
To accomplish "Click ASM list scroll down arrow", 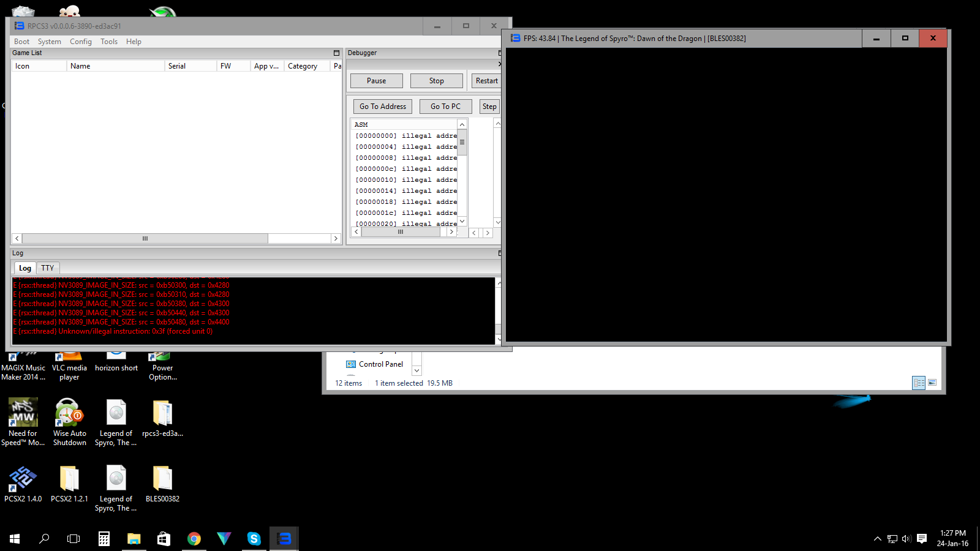I will (462, 222).
